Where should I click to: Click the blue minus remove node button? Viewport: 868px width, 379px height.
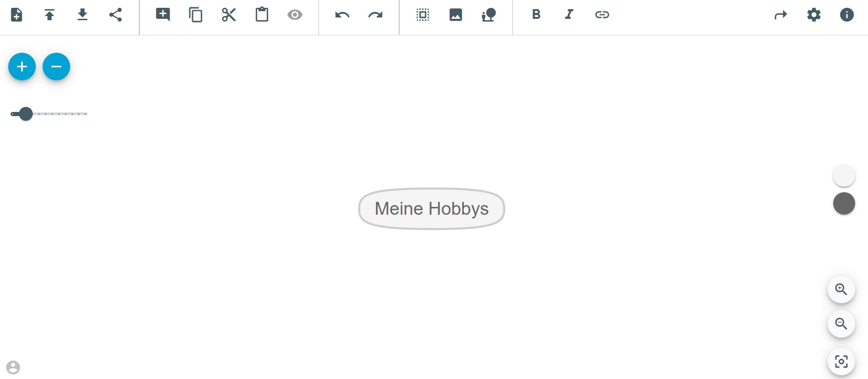(x=56, y=67)
